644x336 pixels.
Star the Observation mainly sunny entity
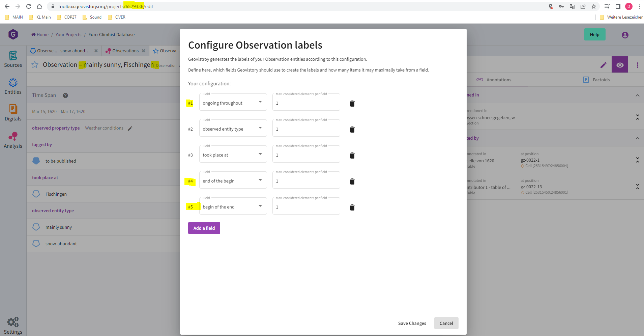(35, 65)
